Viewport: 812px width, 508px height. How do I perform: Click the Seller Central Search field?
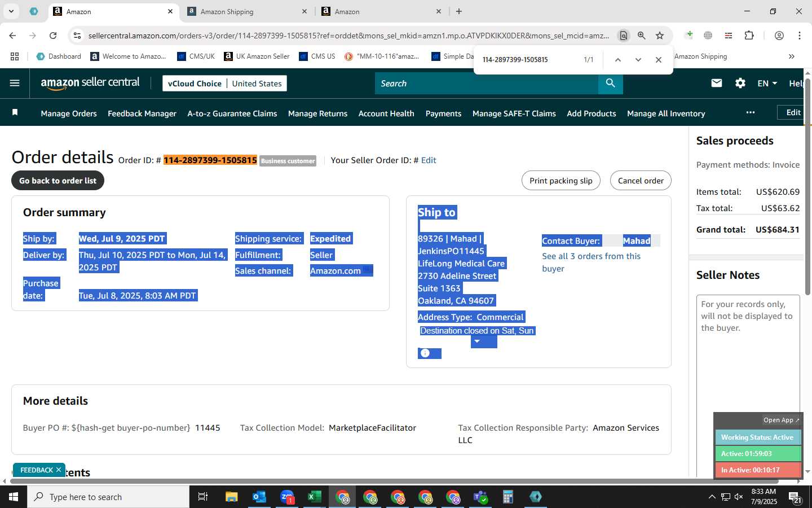[486, 83]
